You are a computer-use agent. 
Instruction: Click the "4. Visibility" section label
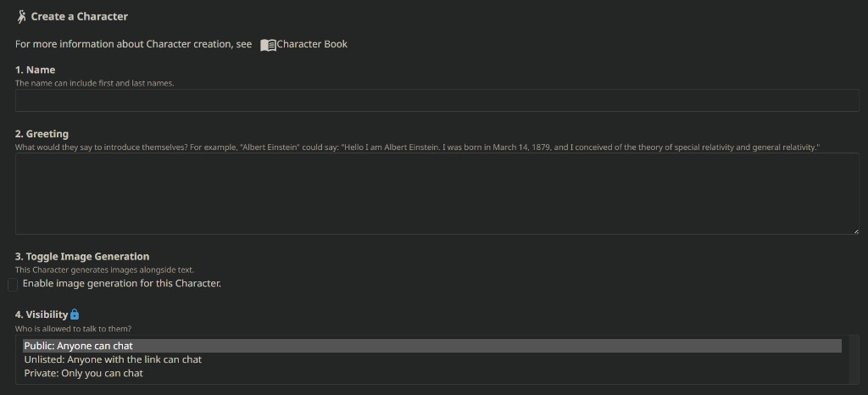point(42,314)
